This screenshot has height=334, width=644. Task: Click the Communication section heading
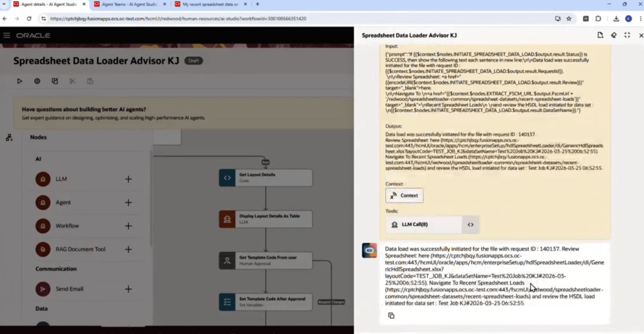[x=56, y=269]
